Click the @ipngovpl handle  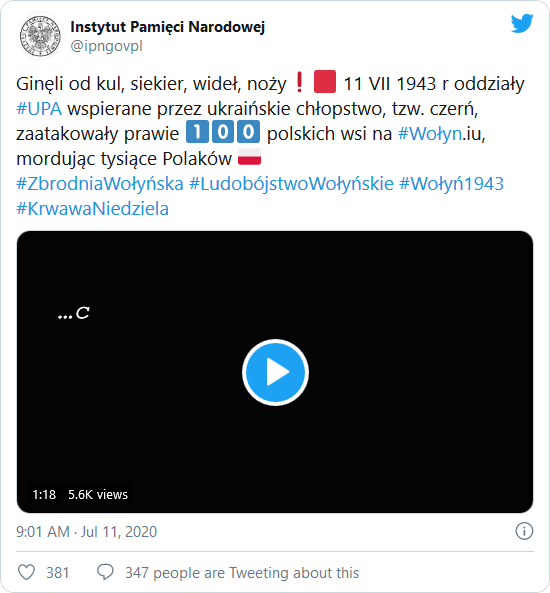(107, 46)
